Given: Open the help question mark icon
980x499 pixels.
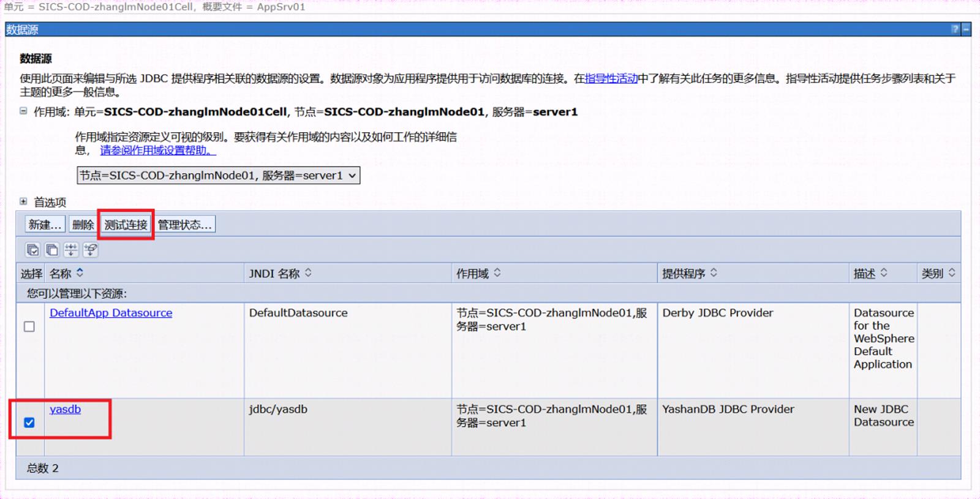Looking at the screenshot, I should pos(955,29).
